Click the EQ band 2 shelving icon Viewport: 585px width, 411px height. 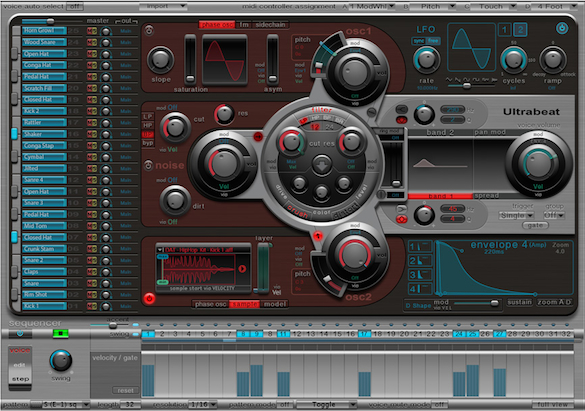[x=401, y=109]
